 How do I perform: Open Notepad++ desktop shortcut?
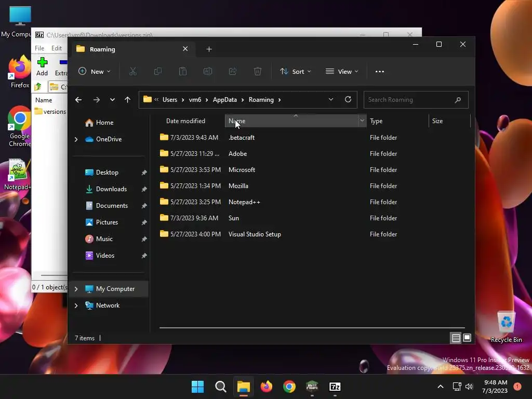click(18, 174)
